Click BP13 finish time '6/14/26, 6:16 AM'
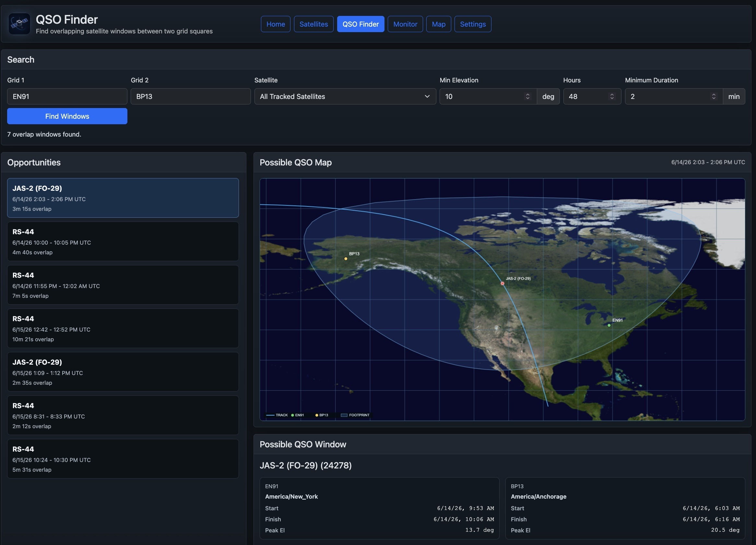This screenshot has width=756, height=545. click(x=711, y=519)
